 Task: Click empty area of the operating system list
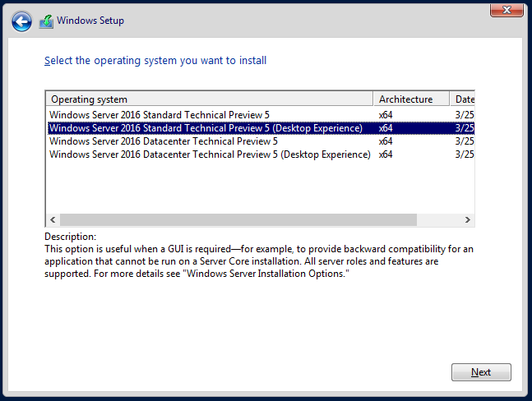(260, 187)
